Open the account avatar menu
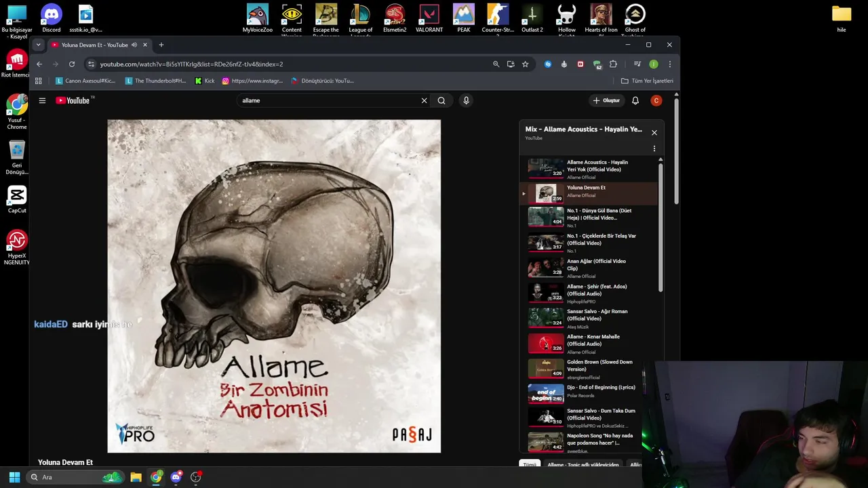The image size is (868, 488). (x=656, y=100)
